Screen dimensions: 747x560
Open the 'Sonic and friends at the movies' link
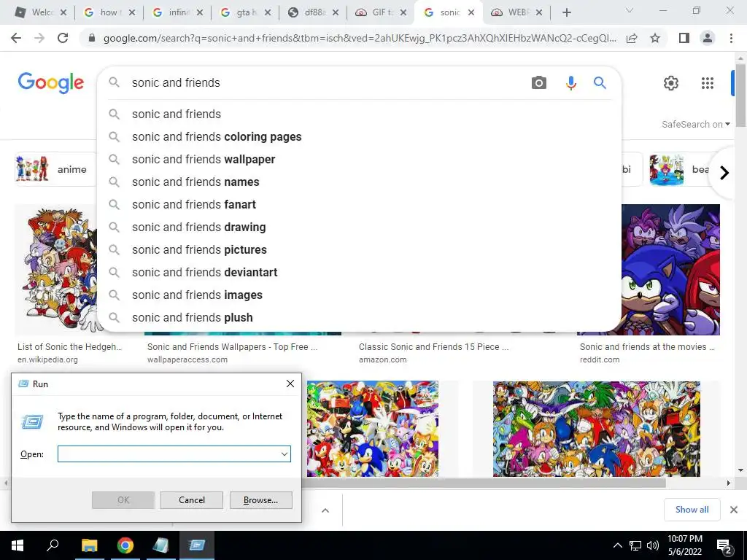[647, 347]
